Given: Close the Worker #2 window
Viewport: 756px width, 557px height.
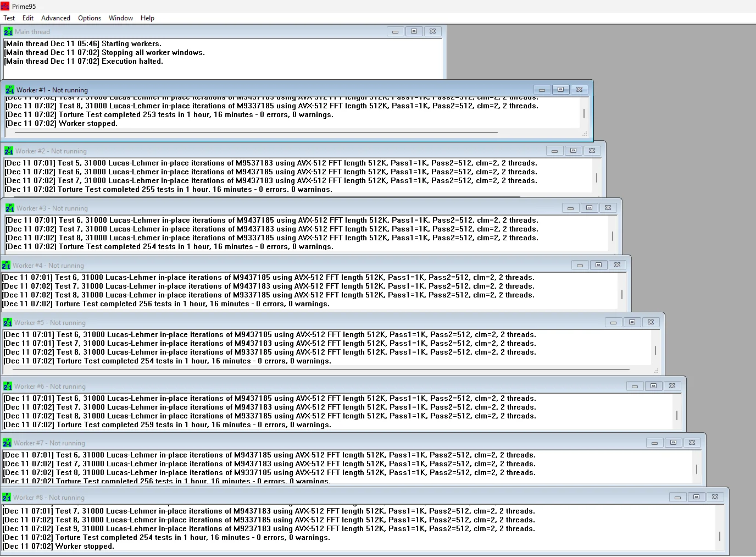Looking at the screenshot, I should [592, 151].
